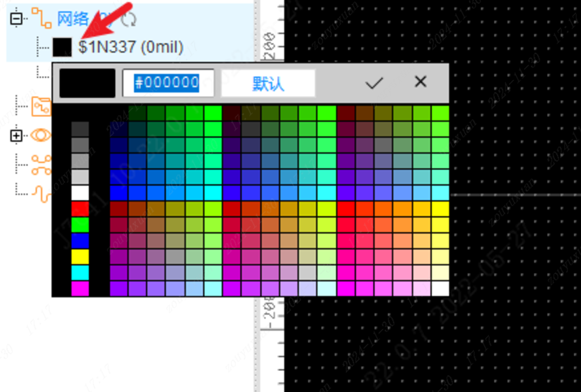Select the $1N337 (0mil) net item
Screen dimensions: 581x392
pyautogui.click(x=131, y=47)
